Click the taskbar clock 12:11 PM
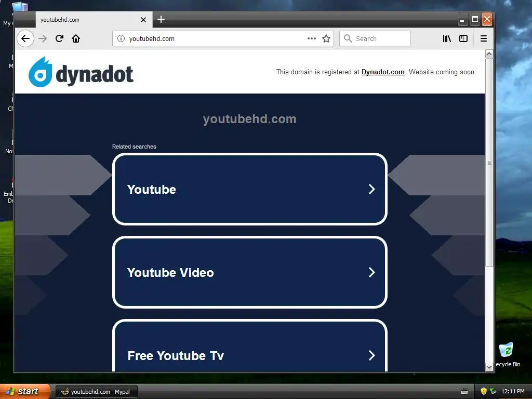 pos(513,392)
